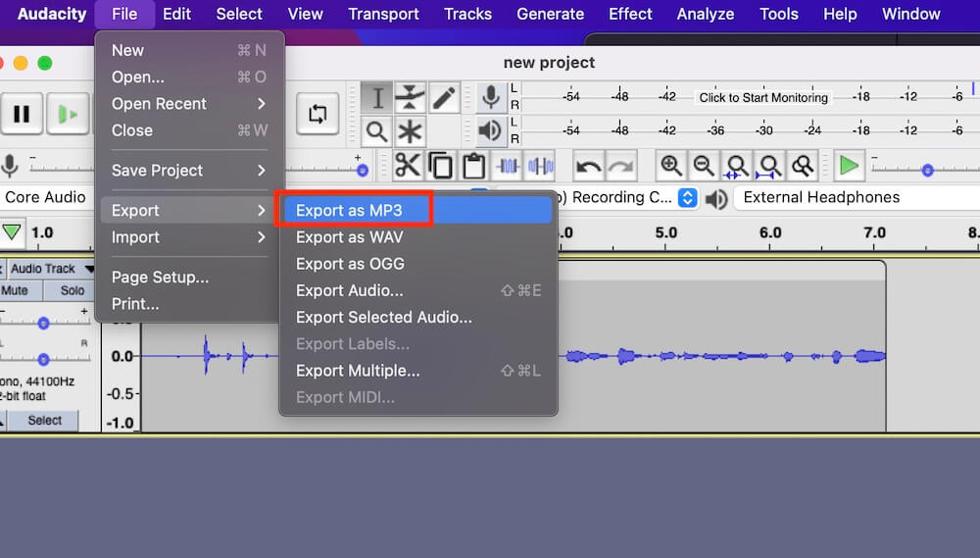Open the Audio Track name dropdown
The image size is (980, 558).
pyautogui.click(x=49, y=269)
